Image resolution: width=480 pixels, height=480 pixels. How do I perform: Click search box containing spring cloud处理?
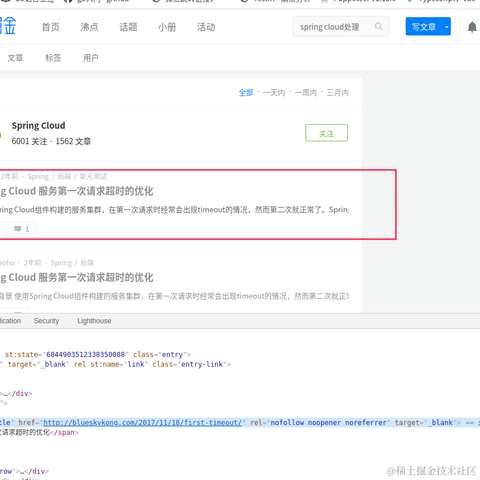pyautogui.click(x=341, y=27)
